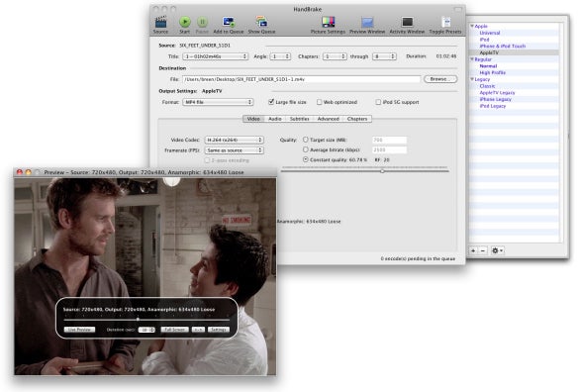
Task: Select the AppleTV Legacy preset
Action: coord(497,93)
